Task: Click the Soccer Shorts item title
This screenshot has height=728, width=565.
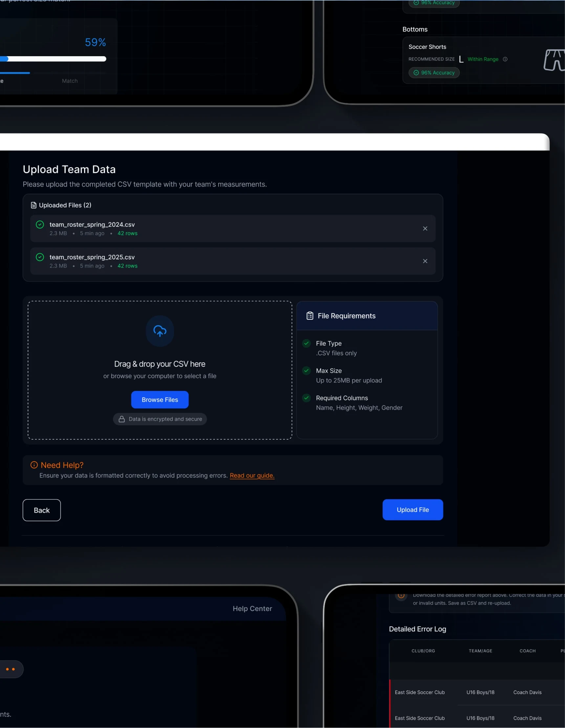Action: pos(427,47)
